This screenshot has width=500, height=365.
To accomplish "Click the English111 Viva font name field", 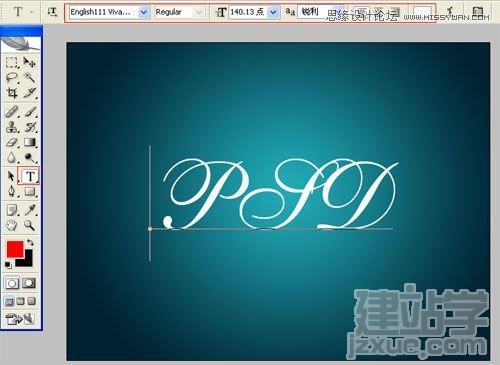I will [104, 12].
